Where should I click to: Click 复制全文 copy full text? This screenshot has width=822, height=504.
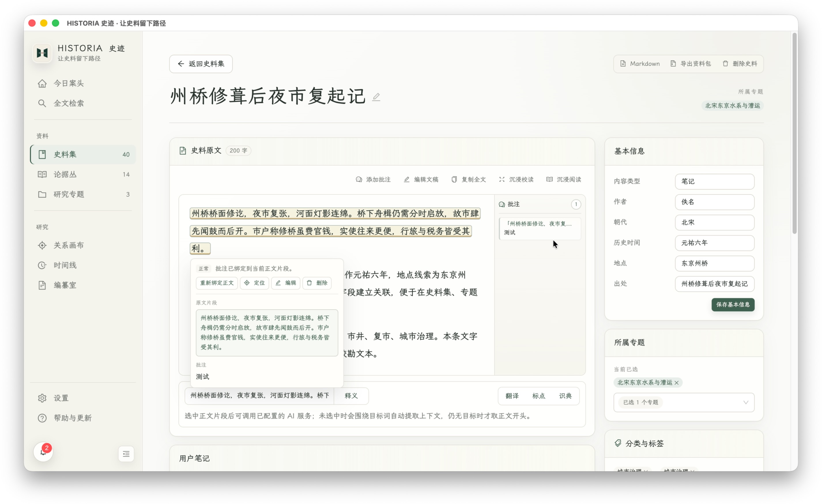[468, 179]
